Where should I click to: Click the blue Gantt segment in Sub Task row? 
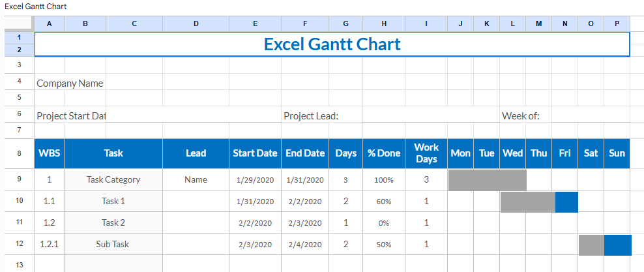617,245
